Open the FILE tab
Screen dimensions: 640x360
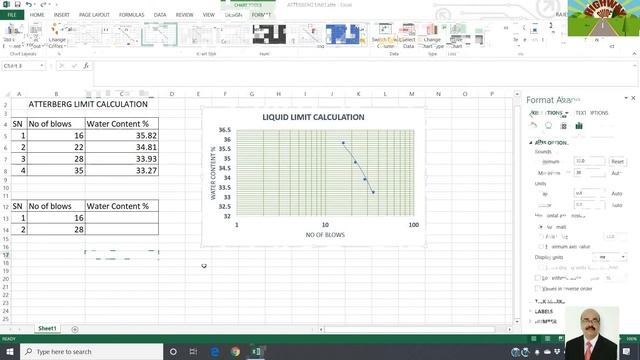pyautogui.click(x=12, y=15)
